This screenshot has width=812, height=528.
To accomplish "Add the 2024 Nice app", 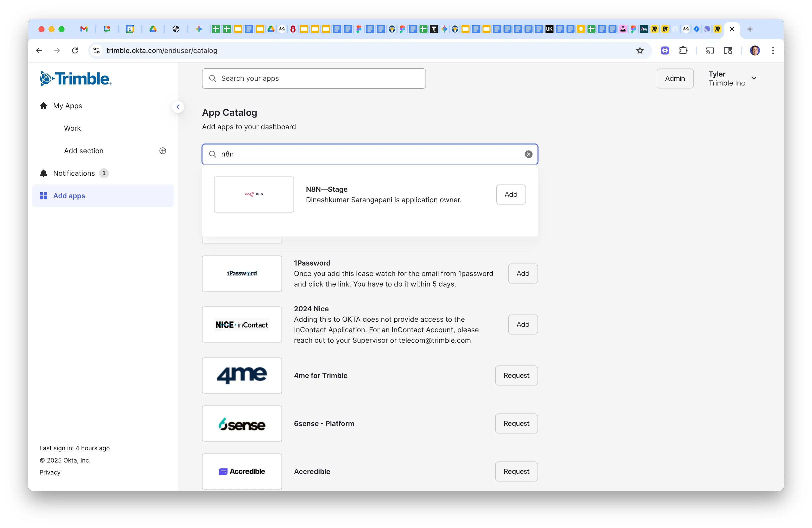I will (x=523, y=324).
